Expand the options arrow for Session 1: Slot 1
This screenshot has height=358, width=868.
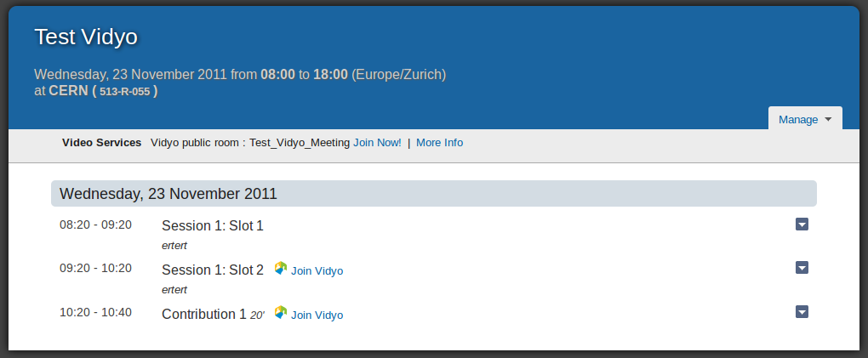tap(802, 224)
